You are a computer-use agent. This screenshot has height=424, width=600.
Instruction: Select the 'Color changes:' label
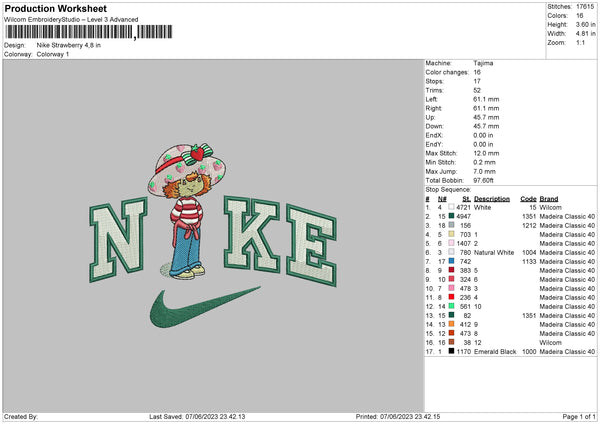click(x=447, y=72)
